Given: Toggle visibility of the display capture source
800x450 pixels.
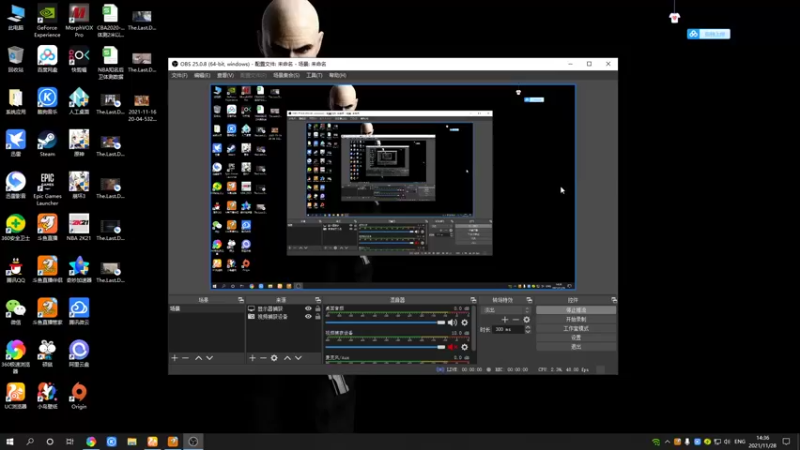Looking at the screenshot, I should [x=308, y=309].
